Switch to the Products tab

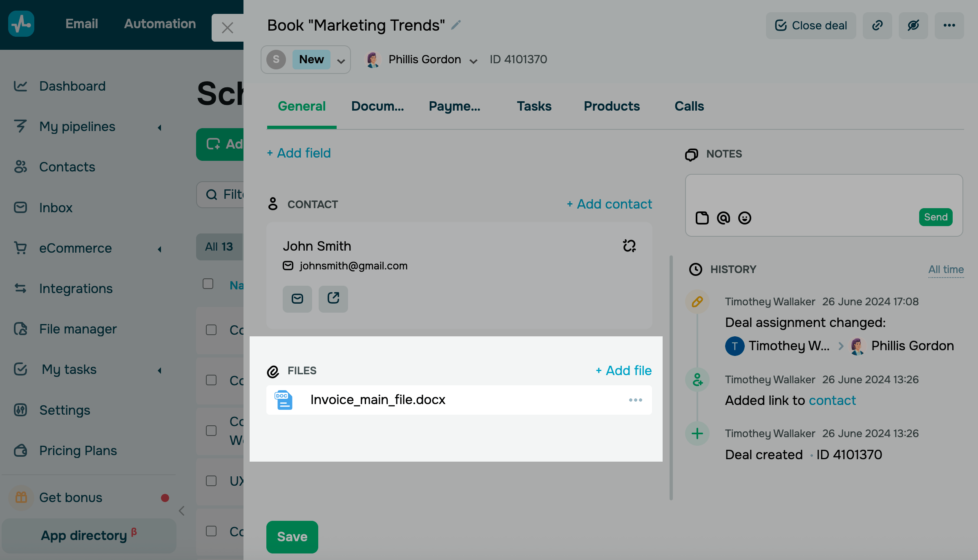click(x=612, y=106)
